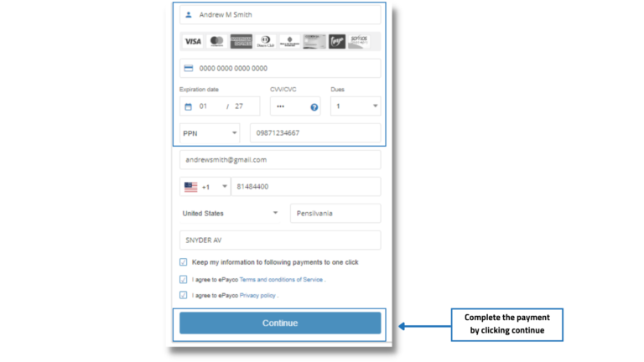
Task: Toggle the Terms and conditions agreement checkbox
Action: click(x=184, y=280)
